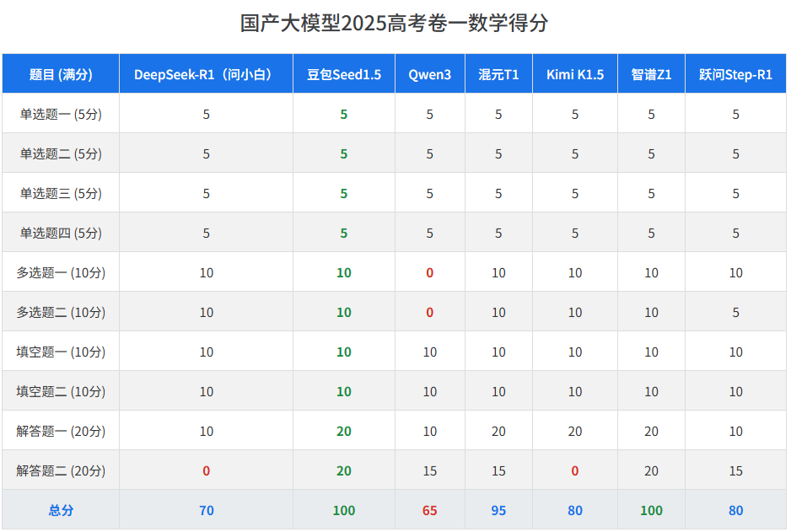The width and height of the screenshot is (791, 532).
Task: Click 智谱Z1 total score 100
Action: [651, 510]
